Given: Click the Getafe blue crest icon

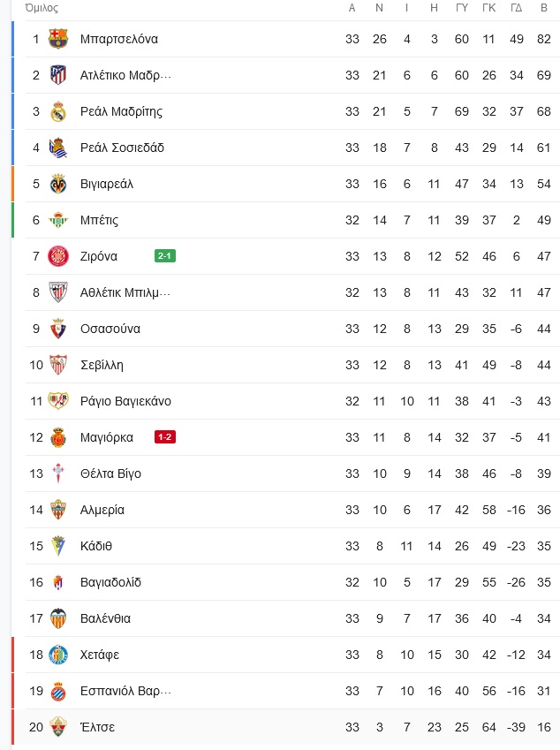Looking at the screenshot, I should pyautogui.click(x=58, y=655).
